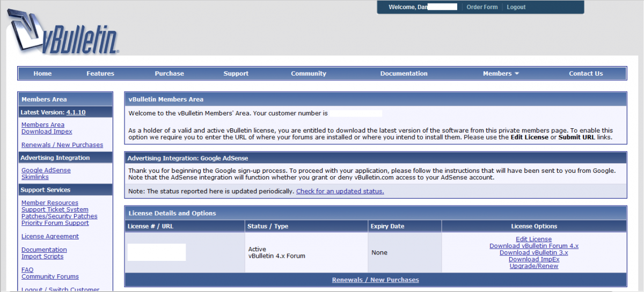Click the vBulletin logo
The image size is (644, 292).
[63, 32]
